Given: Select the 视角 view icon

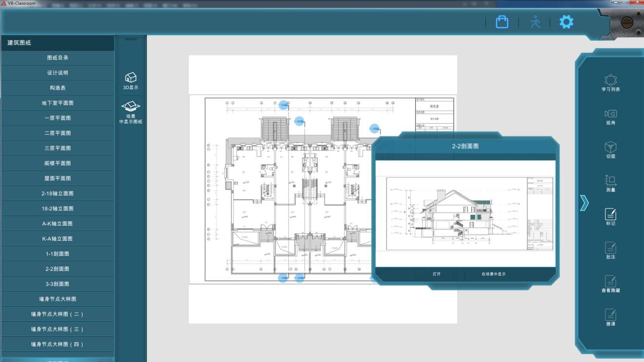Looking at the screenshot, I should click(610, 114).
